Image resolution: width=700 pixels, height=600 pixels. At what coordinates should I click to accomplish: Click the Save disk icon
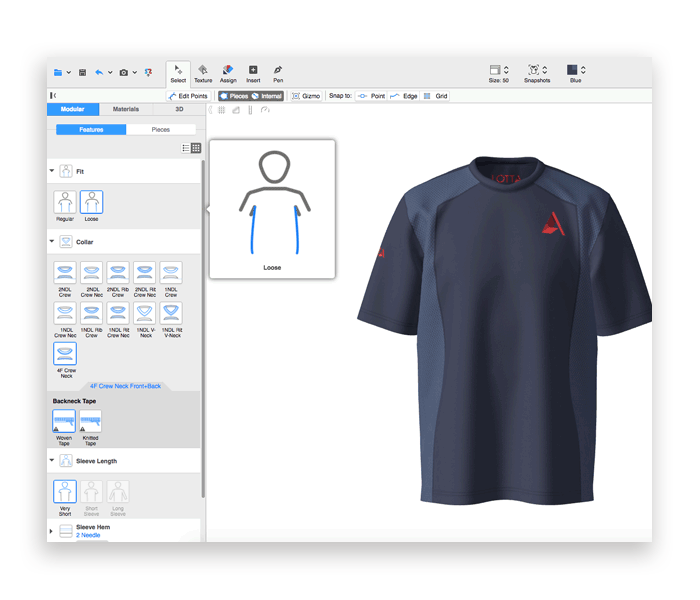point(83,72)
